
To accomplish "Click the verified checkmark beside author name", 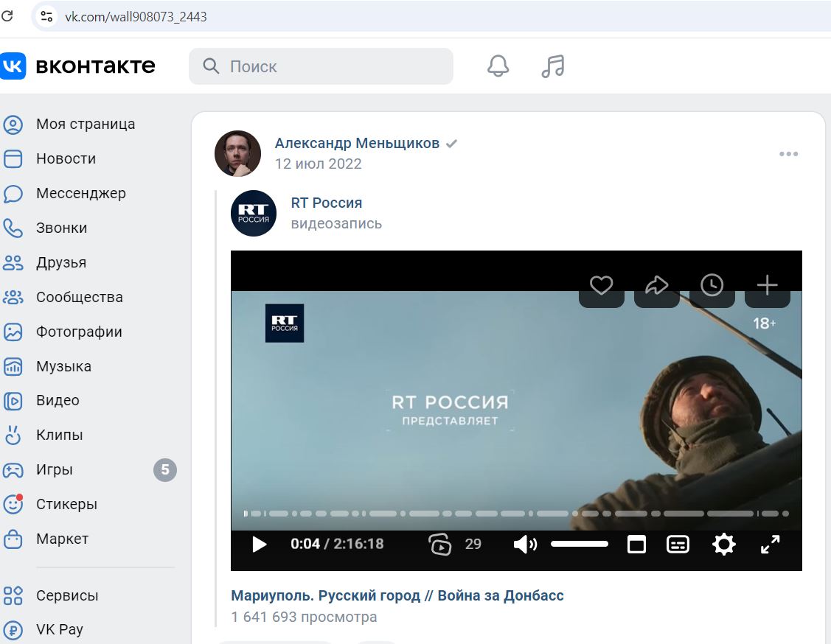I will [x=451, y=144].
